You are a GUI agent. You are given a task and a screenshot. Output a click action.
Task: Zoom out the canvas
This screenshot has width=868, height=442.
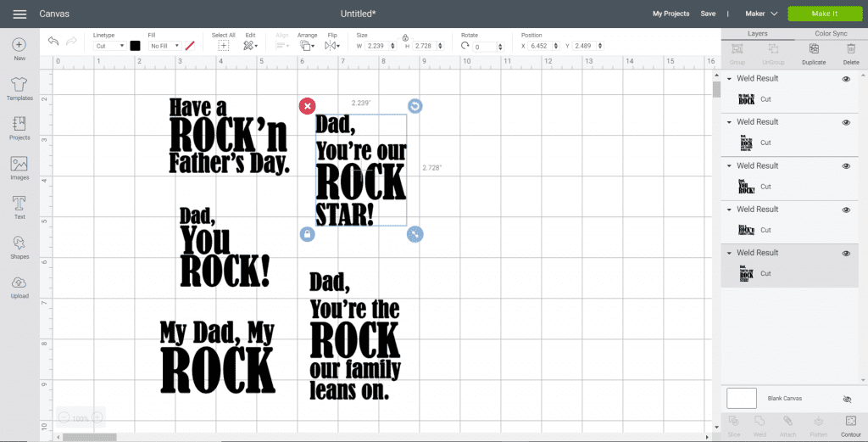coord(64,417)
